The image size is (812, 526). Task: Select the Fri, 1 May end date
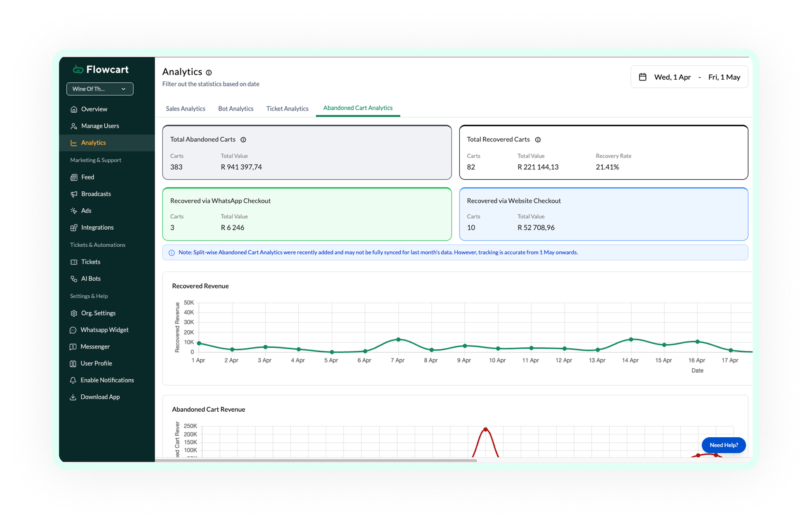coord(724,77)
